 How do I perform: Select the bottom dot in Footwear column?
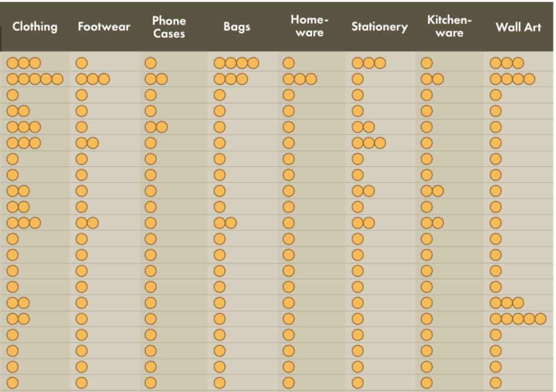82,383
